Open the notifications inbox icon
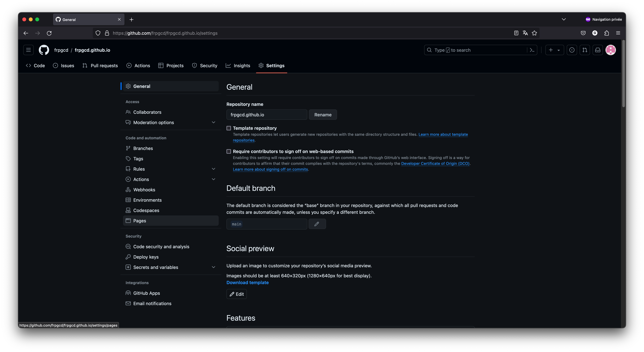This screenshot has height=352, width=644. tap(597, 50)
